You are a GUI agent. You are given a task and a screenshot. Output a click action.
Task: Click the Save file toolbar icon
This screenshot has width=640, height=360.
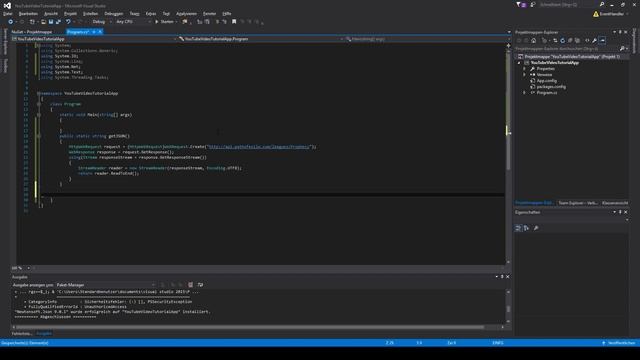click(51, 22)
